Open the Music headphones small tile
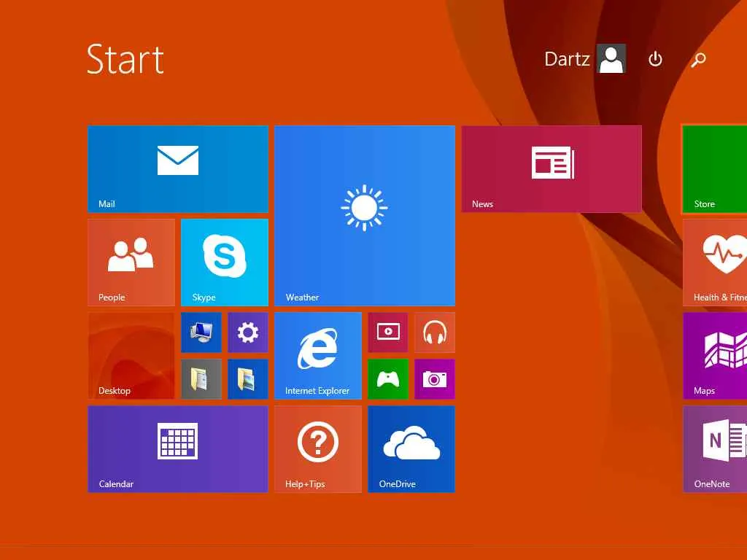 coord(435,332)
